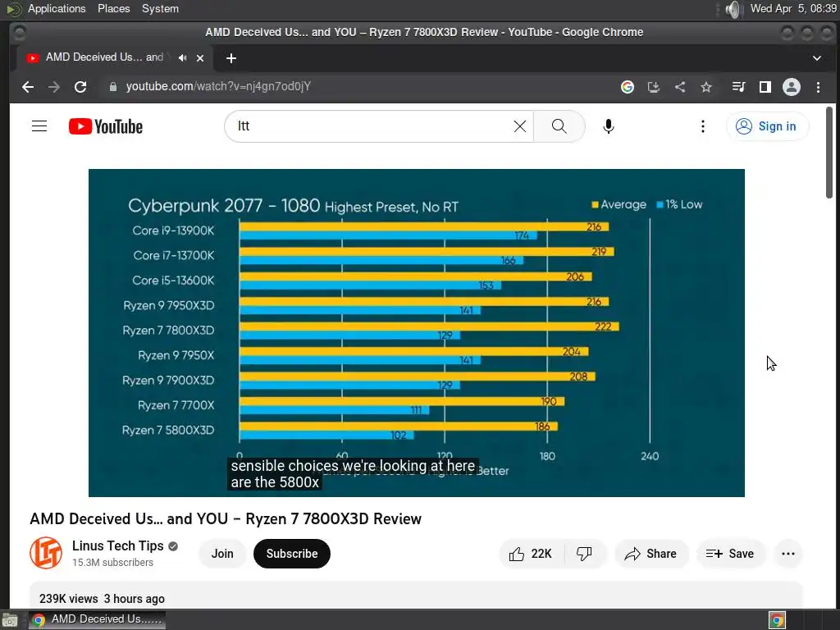
Task: Click the video player to pause
Action: tap(416, 333)
